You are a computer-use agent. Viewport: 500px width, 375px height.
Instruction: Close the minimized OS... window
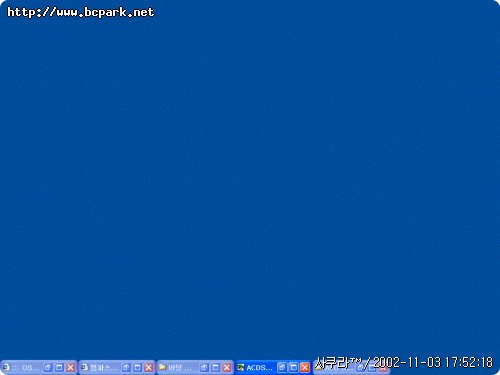[71, 367]
